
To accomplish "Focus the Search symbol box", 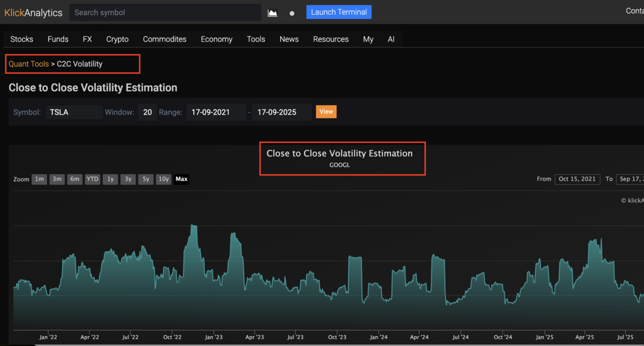I will point(165,13).
